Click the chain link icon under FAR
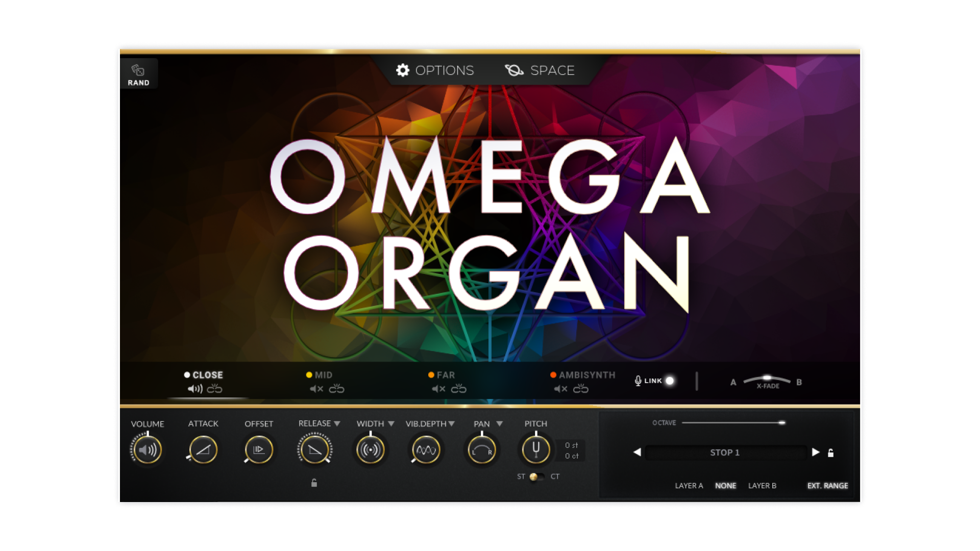 459,389
